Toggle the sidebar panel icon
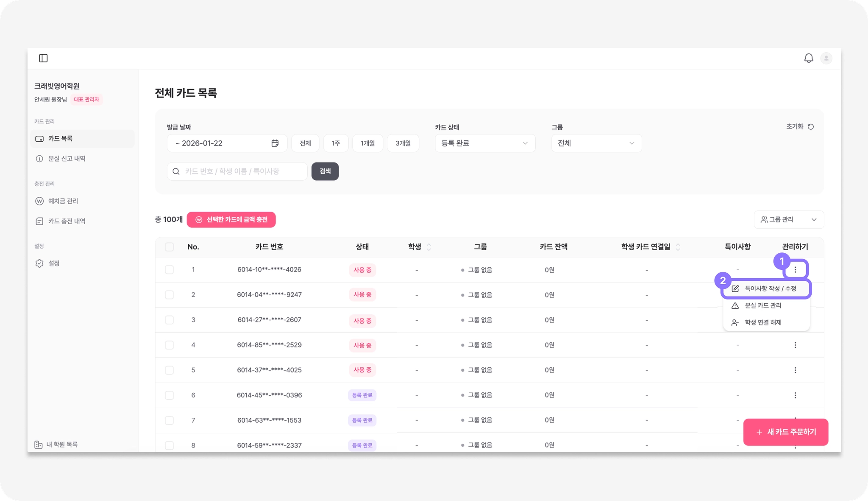The height and width of the screenshot is (501, 868). (x=43, y=58)
